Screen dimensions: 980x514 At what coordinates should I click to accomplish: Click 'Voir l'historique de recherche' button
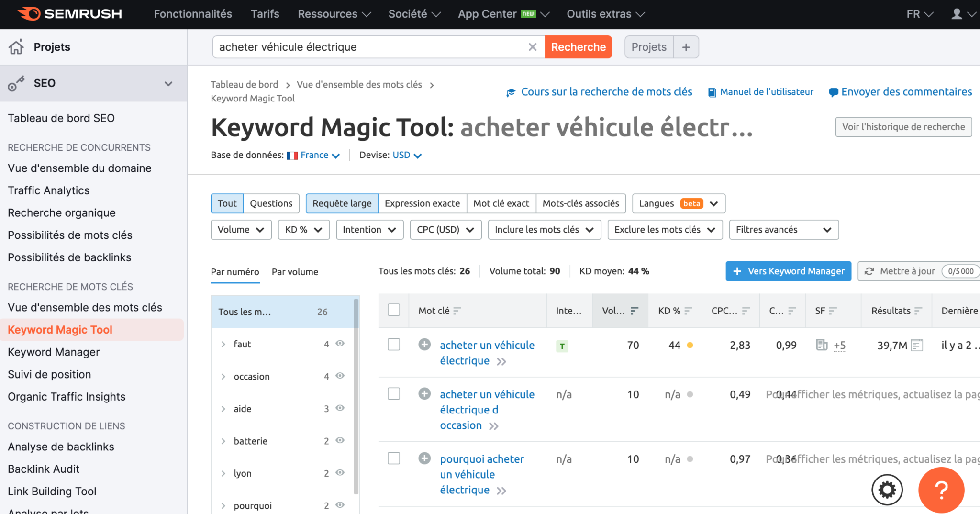903,127
